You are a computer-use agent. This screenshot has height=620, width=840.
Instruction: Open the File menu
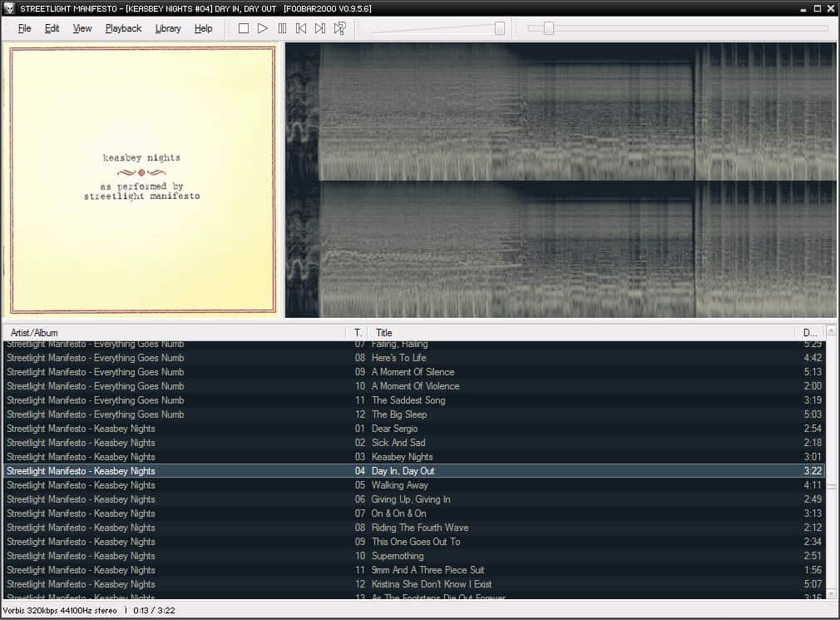(x=24, y=27)
